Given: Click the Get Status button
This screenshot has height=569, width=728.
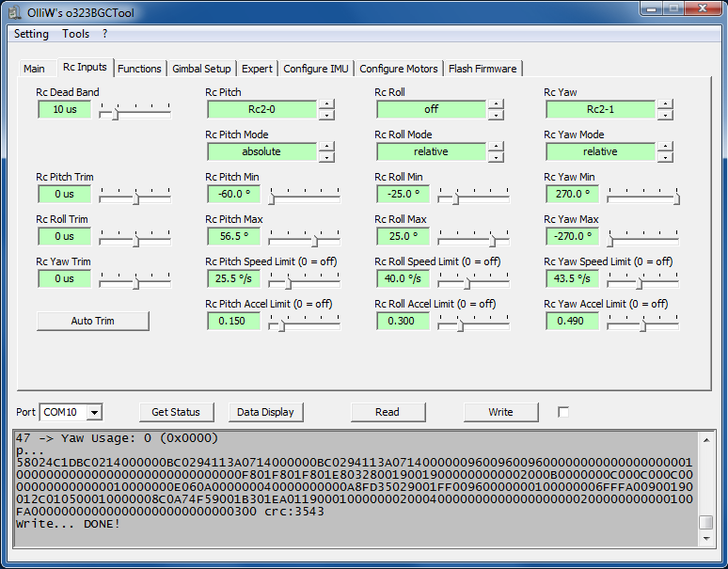Looking at the screenshot, I should click(x=176, y=412).
